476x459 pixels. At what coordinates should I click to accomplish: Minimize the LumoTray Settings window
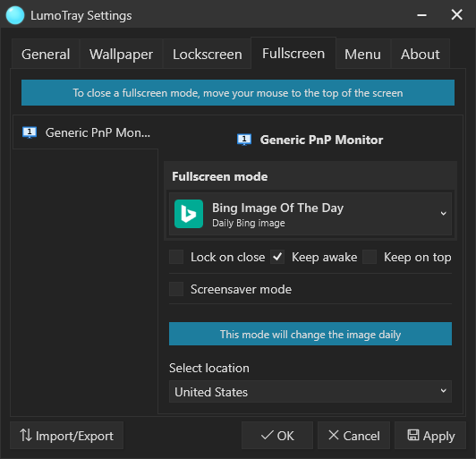421,14
